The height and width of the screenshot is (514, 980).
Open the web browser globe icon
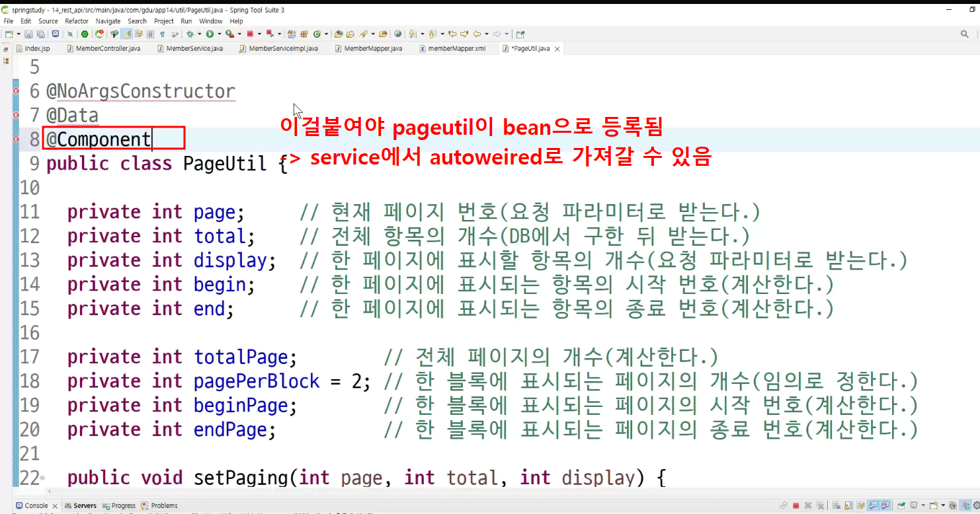click(x=397, y=34)
